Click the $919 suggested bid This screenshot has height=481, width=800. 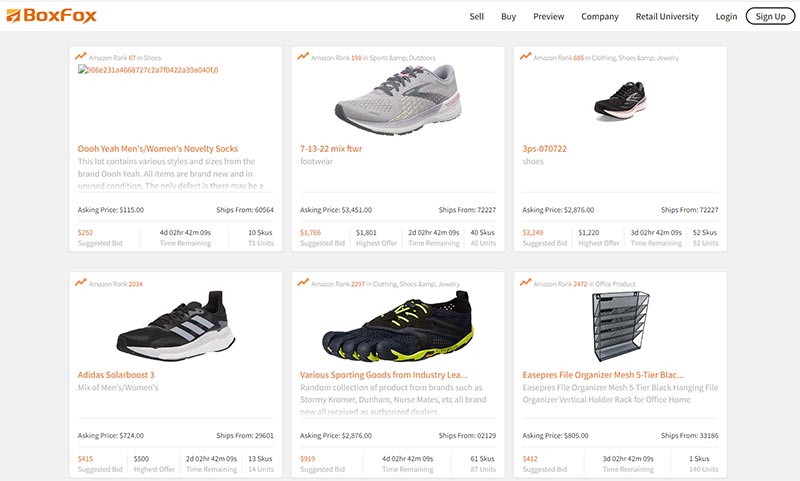308,459
